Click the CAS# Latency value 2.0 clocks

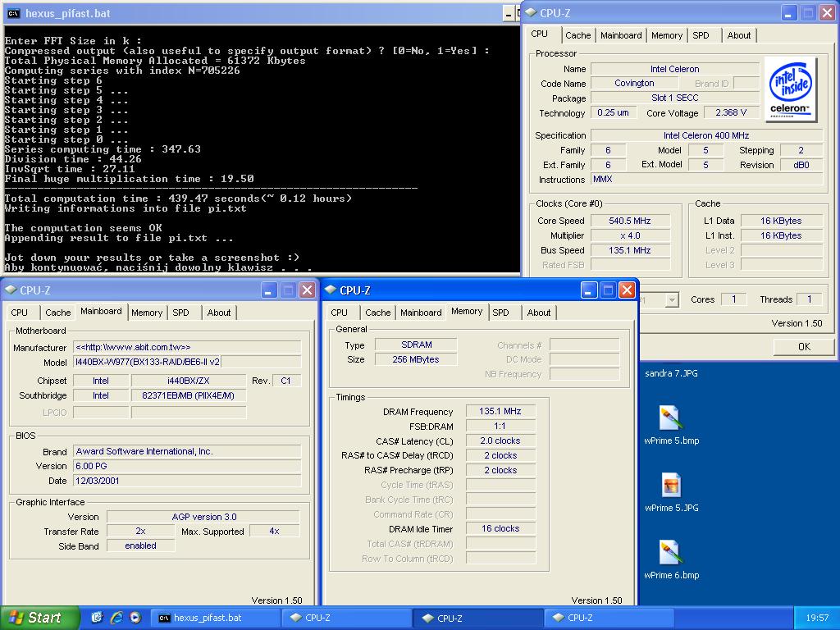coord(500,441)
